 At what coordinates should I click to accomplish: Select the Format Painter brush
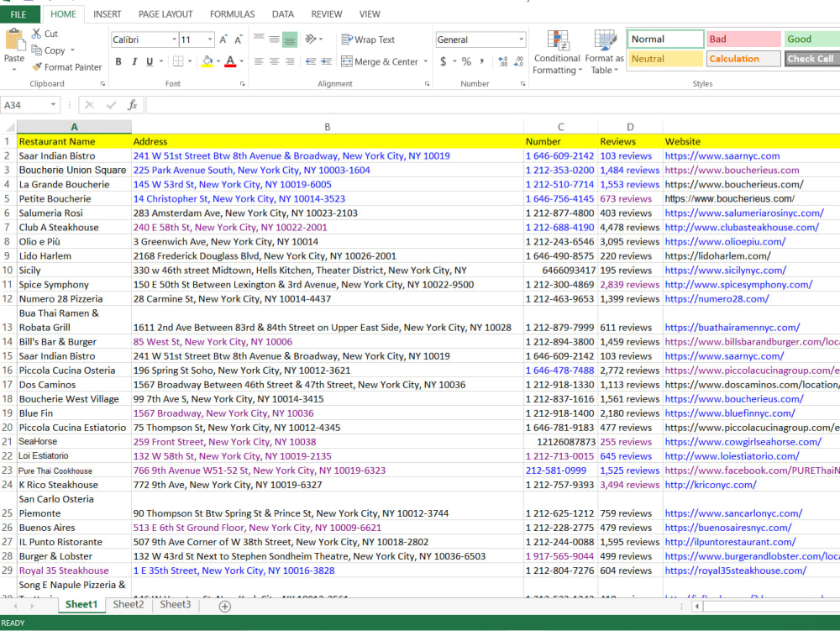36,66
